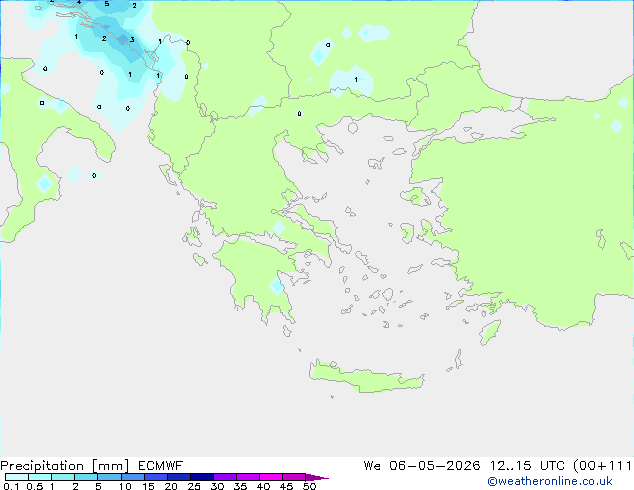Click the '15' colour scale label
The image size is (634, 490).
point(148,486)
